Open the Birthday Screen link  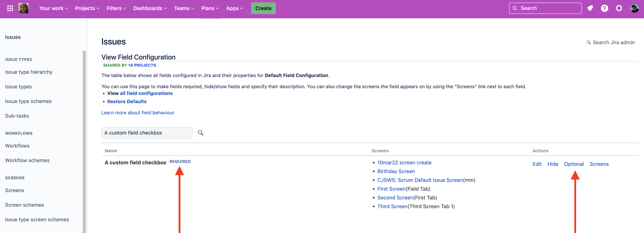click(396, 171)
